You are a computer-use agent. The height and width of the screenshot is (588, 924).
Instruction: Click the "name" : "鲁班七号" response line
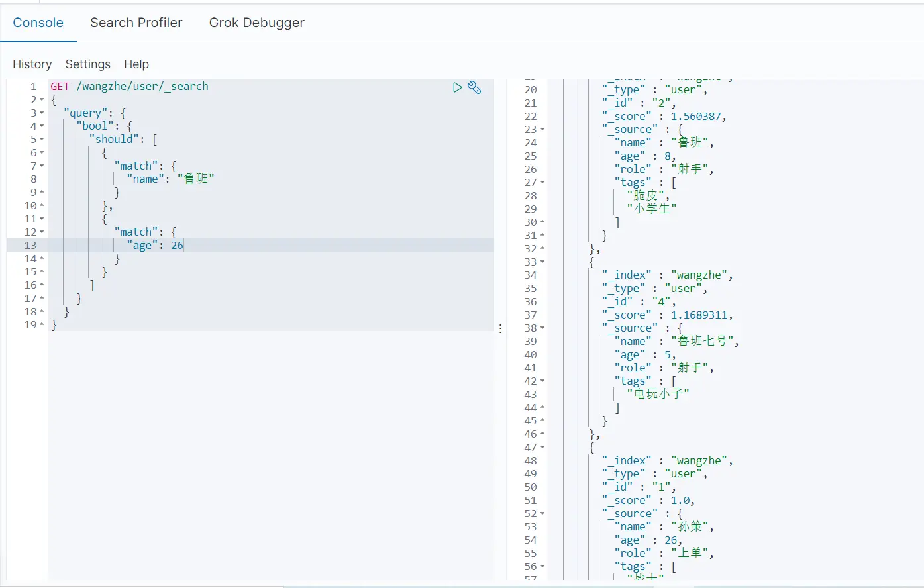677,342
